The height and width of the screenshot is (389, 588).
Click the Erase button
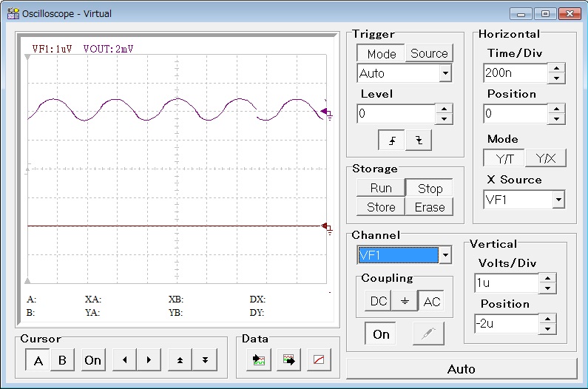[430, 206]
